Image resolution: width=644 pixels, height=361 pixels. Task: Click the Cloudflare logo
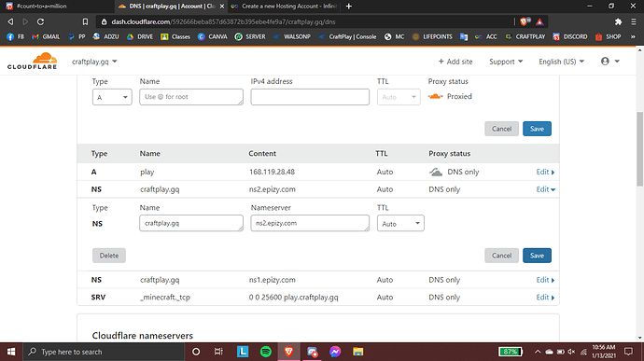[x=32, y=61]
